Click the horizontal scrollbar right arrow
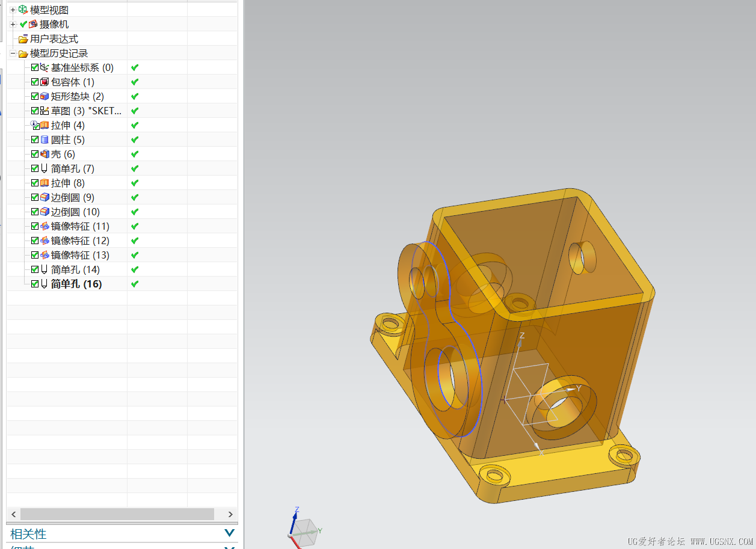Image resolution: width=756 pixels, height=549 pixels. [230, 514]
